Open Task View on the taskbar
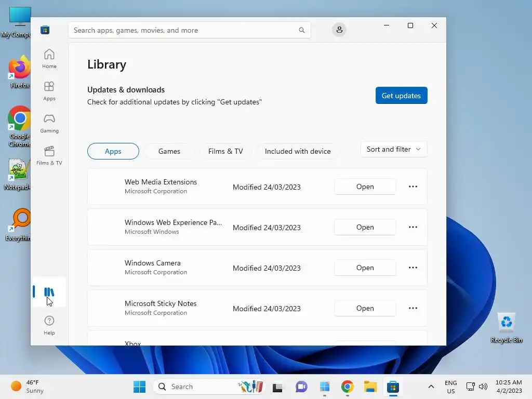Image resolution: width=532 pixels, height=399 pixels. [x=277, y=387]
